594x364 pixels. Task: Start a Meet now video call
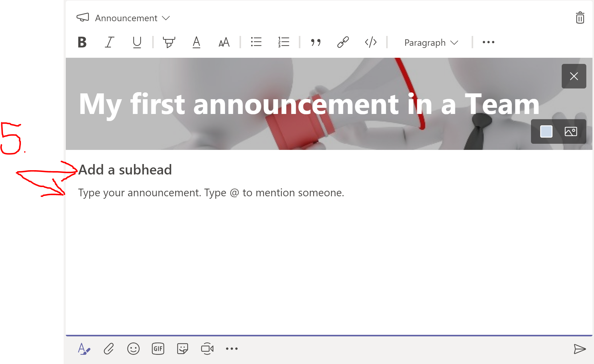coord(207,349)
